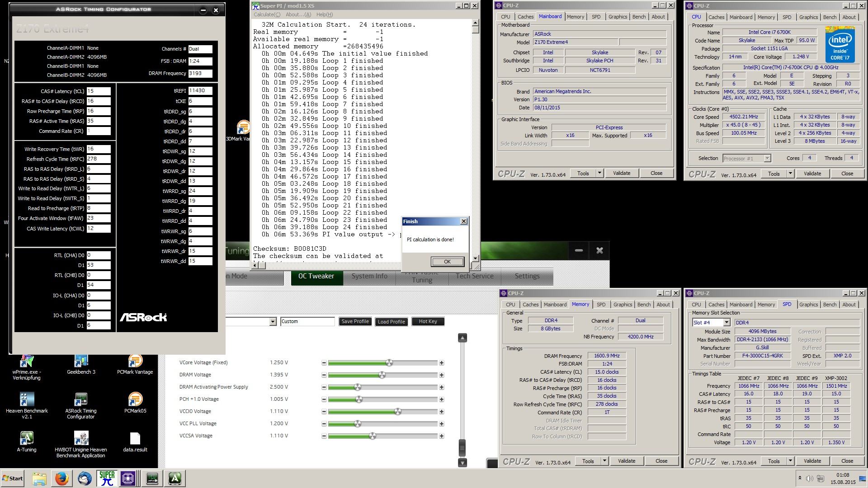Switch to the System Info tab
This screenshot has height=488, width=868.
369,276
